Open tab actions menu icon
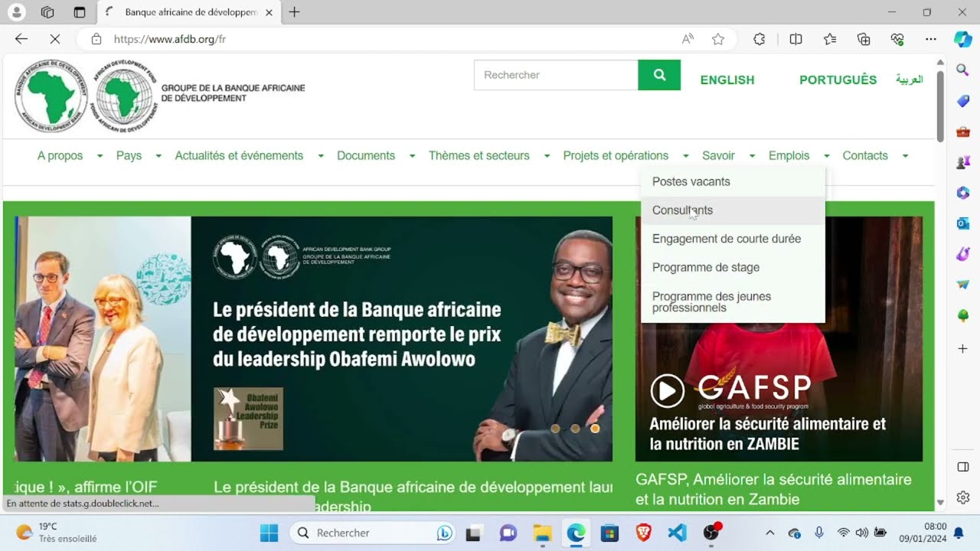 (80, 12)
